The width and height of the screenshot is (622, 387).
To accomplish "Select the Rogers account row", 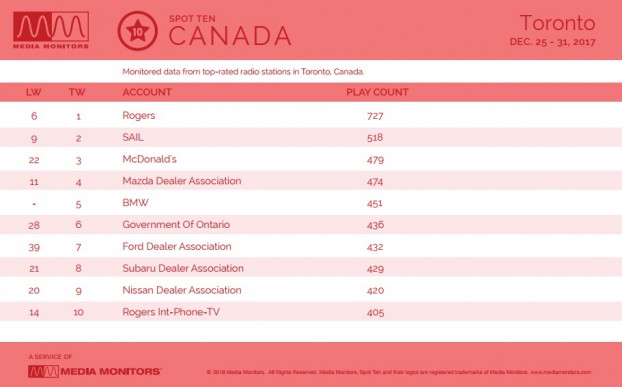I will coord(311,115).
